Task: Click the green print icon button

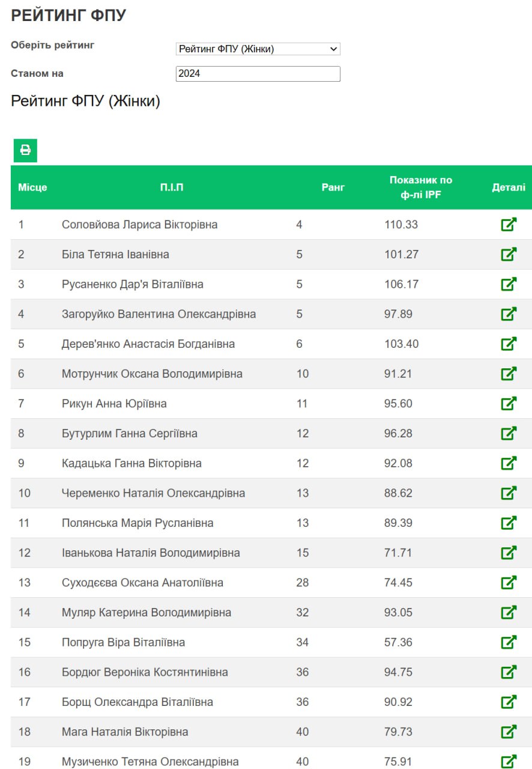Action: tap(25, 150)
